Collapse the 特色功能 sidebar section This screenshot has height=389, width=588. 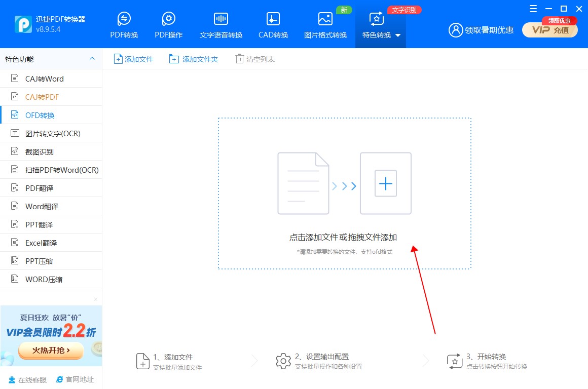tap(92, 59)
